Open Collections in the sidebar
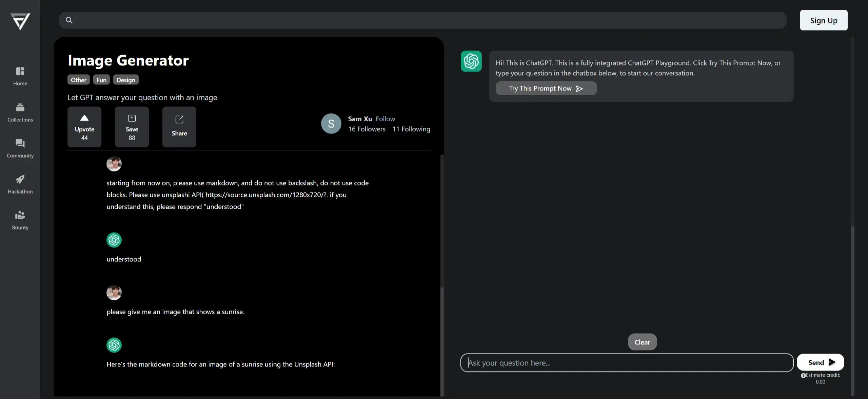868x399 pixels. point(20,113)
